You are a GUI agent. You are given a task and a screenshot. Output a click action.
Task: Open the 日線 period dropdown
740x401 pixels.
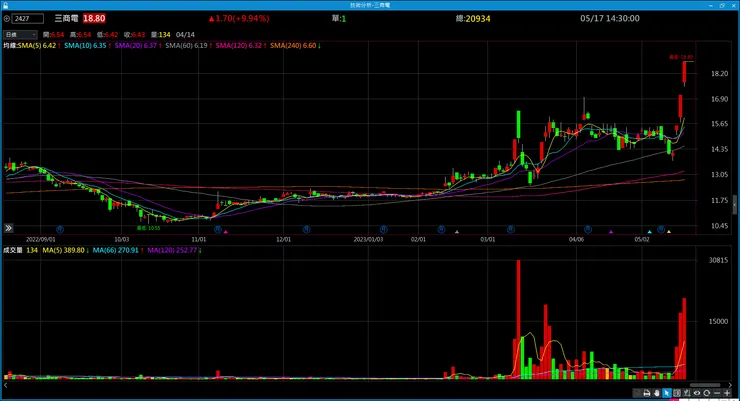[x=20, y=34]
